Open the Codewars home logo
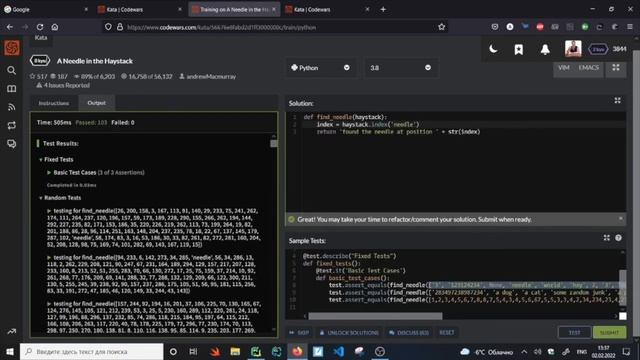The height and width of the screenshot is (360, 640). (12, 48)
